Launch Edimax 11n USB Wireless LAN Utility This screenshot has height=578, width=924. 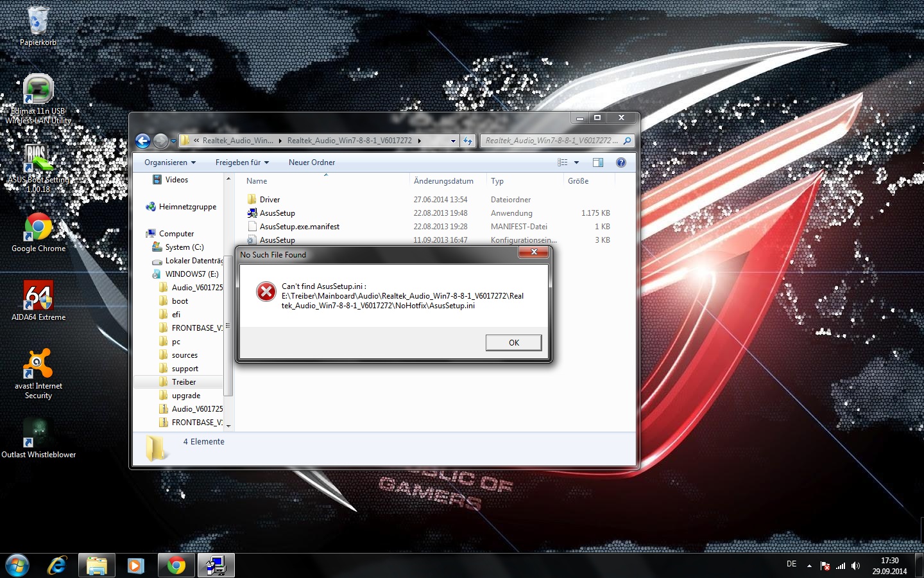38,99
